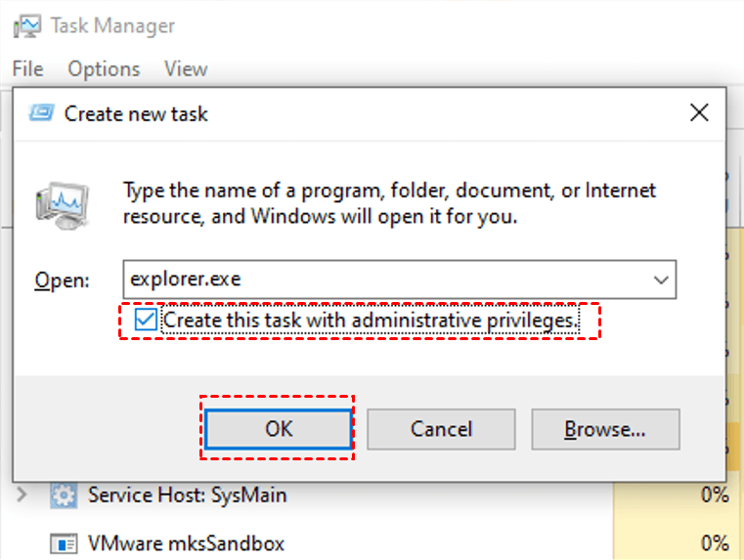The width and height of the screenshot is (744, 560).
Task: Open the Options menu
Action: pyautogui.click(x=104, y=69)
